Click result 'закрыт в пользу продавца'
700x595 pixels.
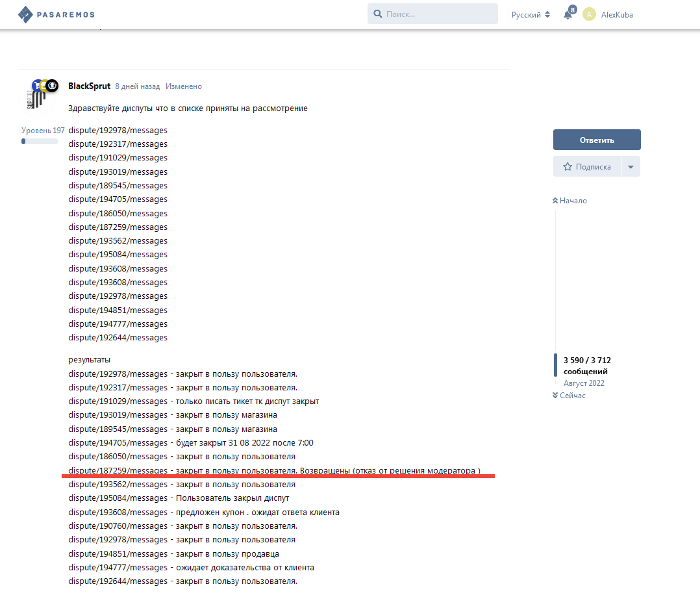coord(227,554)
